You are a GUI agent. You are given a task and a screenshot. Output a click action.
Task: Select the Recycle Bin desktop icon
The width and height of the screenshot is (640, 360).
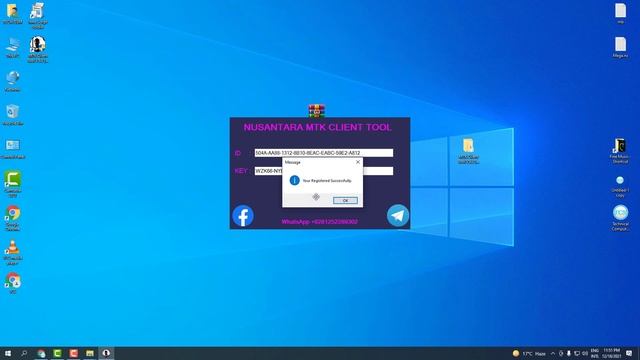click(12, 115)
